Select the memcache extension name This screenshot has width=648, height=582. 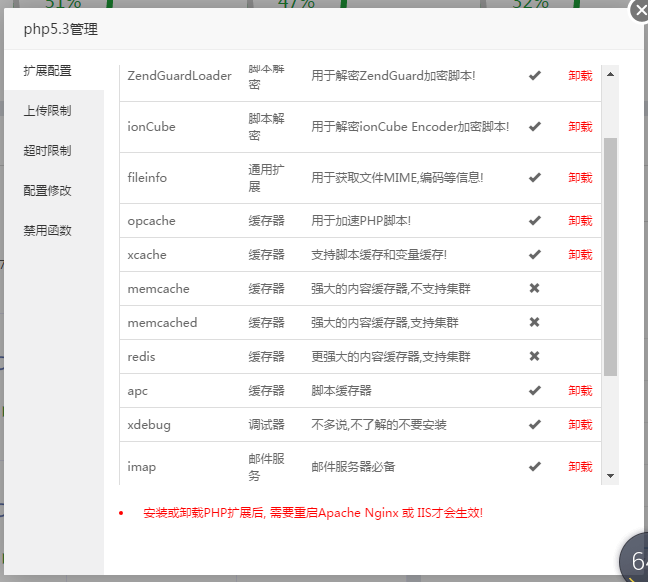(x=158, y=289)
